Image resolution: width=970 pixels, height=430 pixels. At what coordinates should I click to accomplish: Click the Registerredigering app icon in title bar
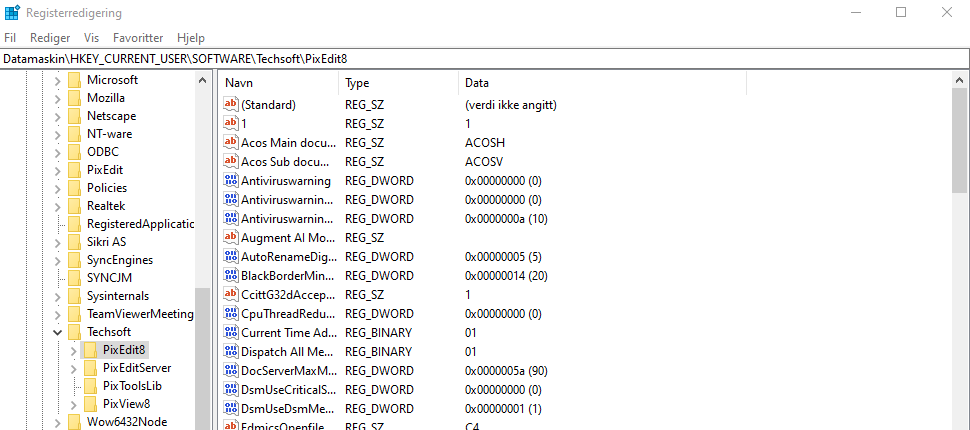pos(11,12)
